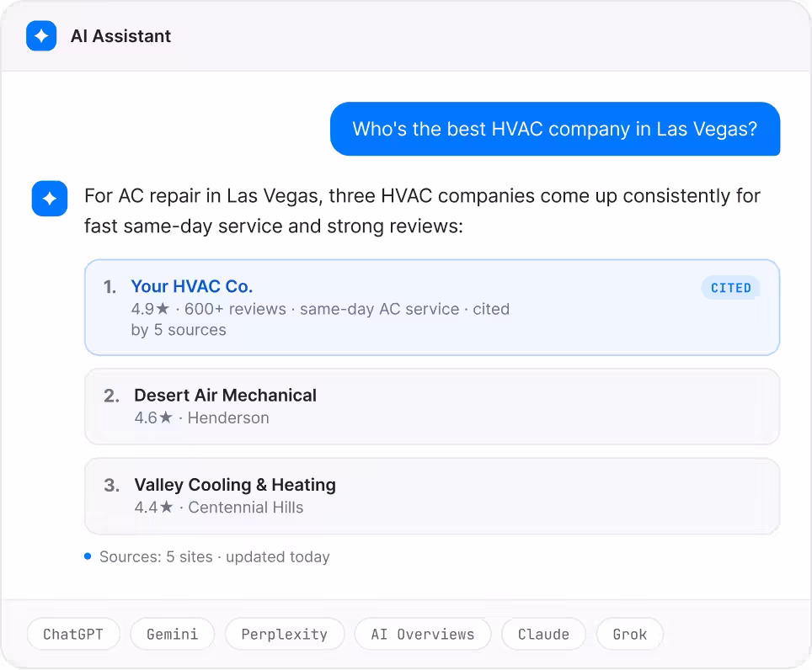Open the Your HVAC Co. link
The height and width of the screenshot is (670, 812).
(x=191, y=286)
